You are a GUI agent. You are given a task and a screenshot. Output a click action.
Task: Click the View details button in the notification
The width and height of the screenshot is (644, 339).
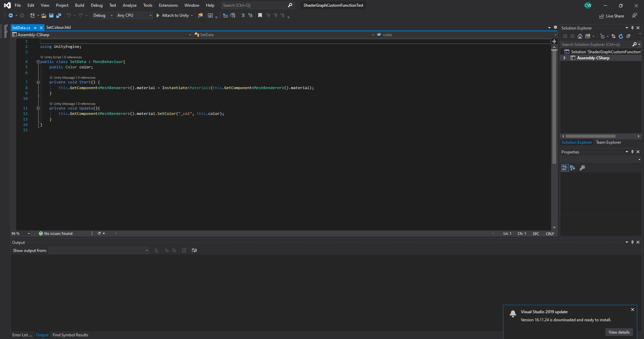tap(619, 332)
